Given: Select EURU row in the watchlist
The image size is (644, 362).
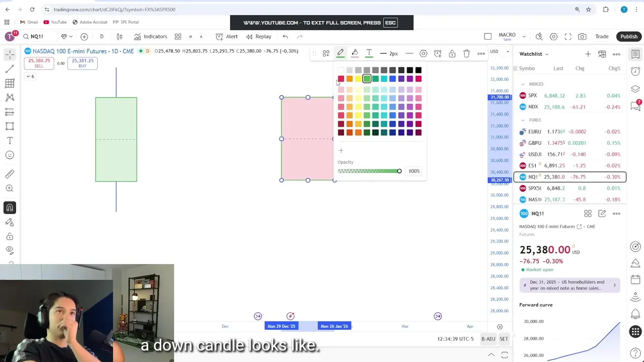Looking at the screenshot, I should (x=570, y=132).
